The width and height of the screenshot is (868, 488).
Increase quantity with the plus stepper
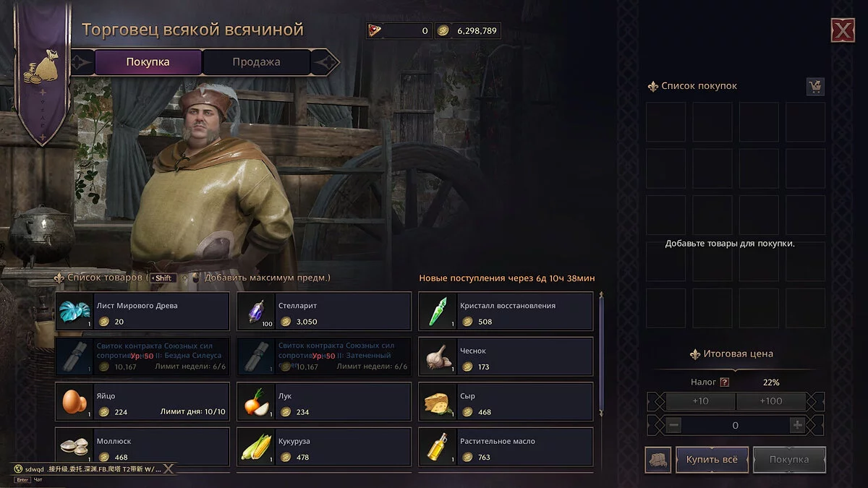click(x=798, y=425)
